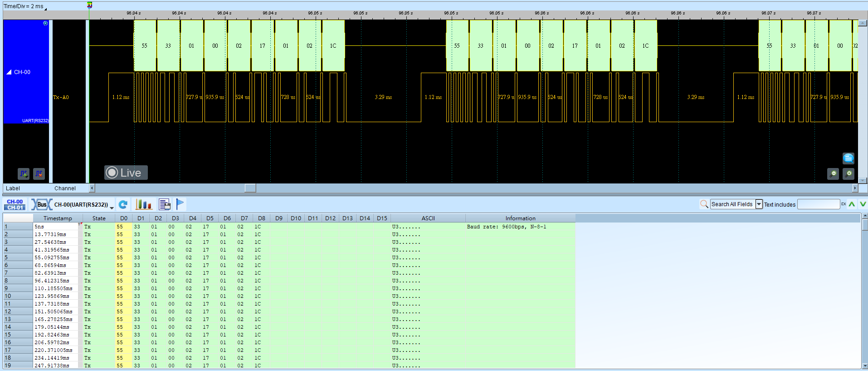
Task: Click the waveform scrollbar left arrow
Action: [x=92, y=188]
